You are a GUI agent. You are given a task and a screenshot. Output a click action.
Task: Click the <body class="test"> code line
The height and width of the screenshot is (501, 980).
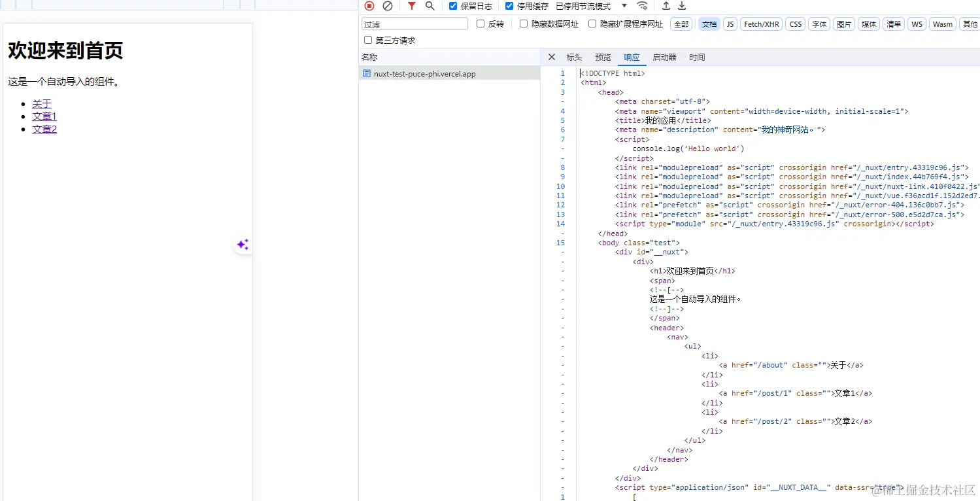tap(639, 243)
